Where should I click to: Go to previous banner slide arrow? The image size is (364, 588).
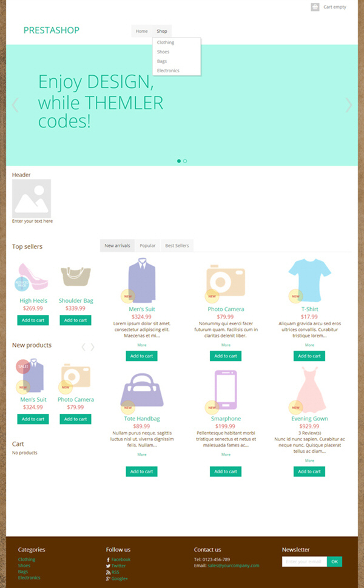pos(15,105)
